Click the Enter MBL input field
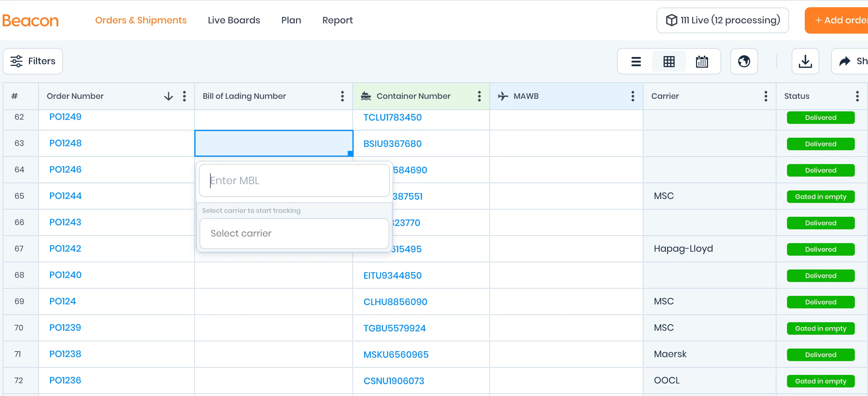868x396 pixels. (x=294, y=181)
